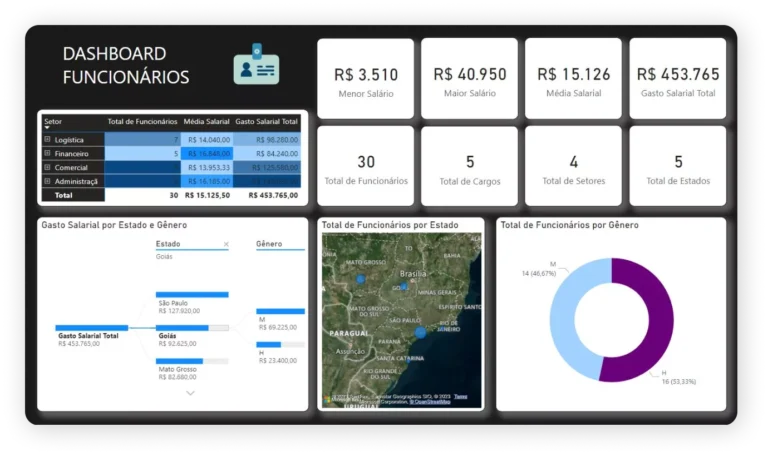Select the Goiás node in decomposition tree
Image resolution: width=768 pixels, height=456 pixels.
point(192,328)
